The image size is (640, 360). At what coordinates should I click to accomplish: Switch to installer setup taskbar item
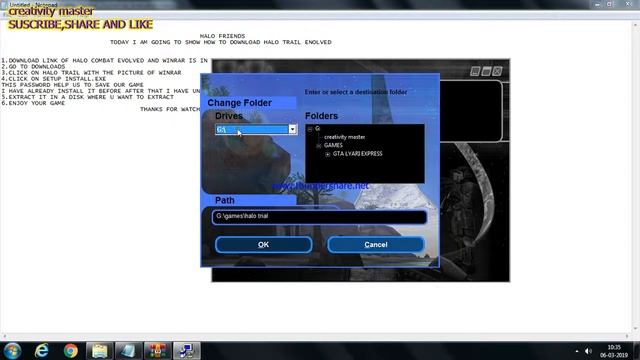coord(187,351)
